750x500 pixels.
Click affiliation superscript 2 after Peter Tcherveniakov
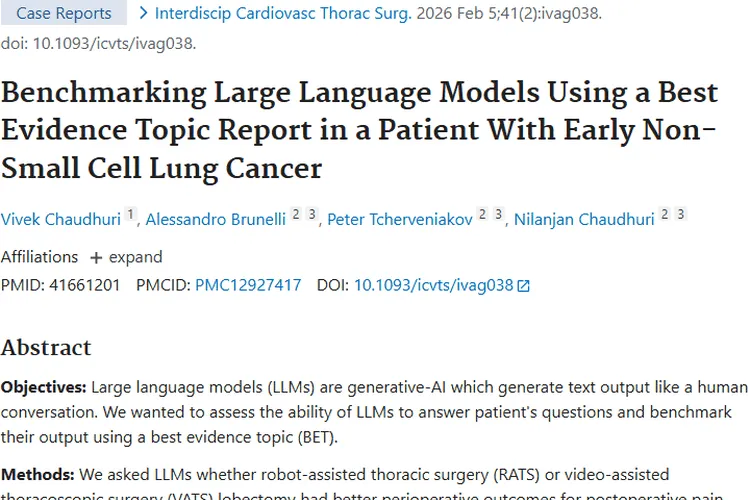tap(482, 215)
